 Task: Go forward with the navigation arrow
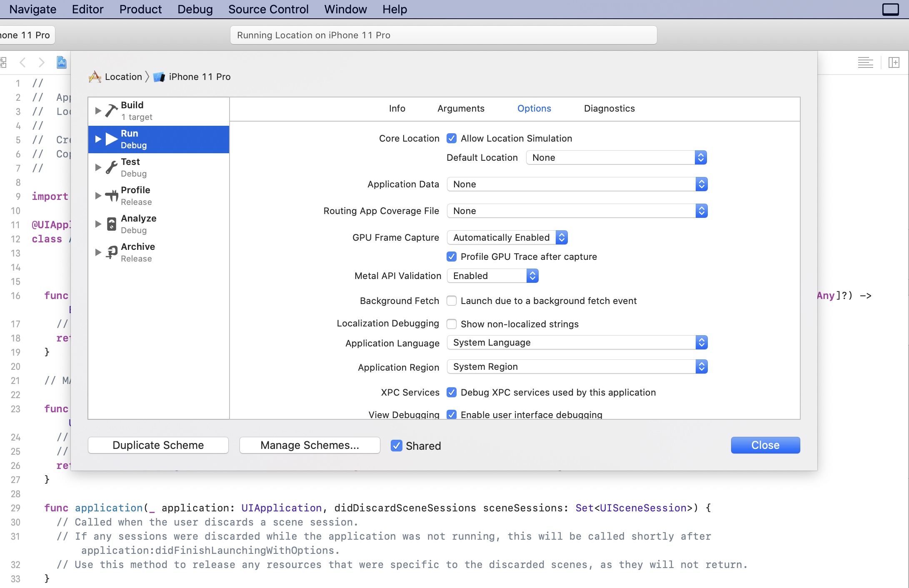pos(41,62)
